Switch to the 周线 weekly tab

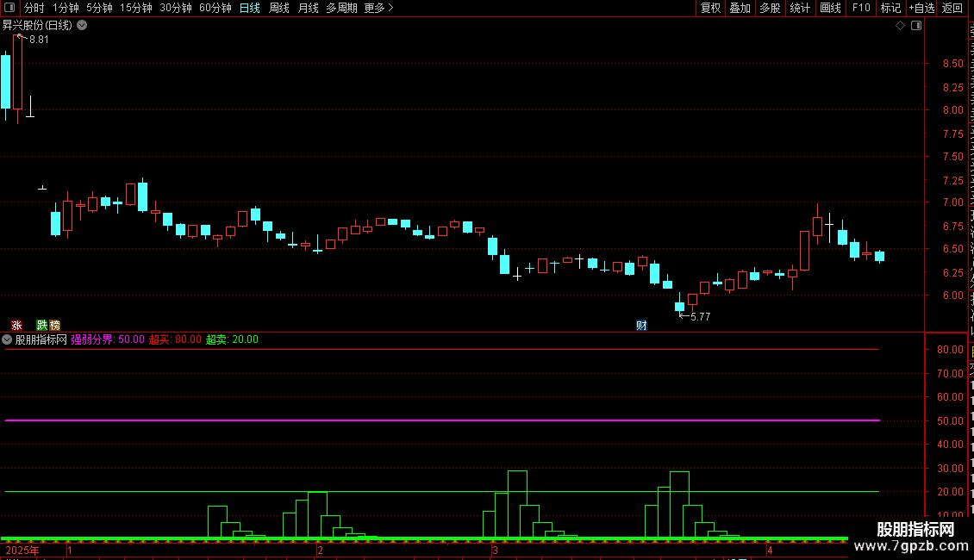[x=279, y=8]
